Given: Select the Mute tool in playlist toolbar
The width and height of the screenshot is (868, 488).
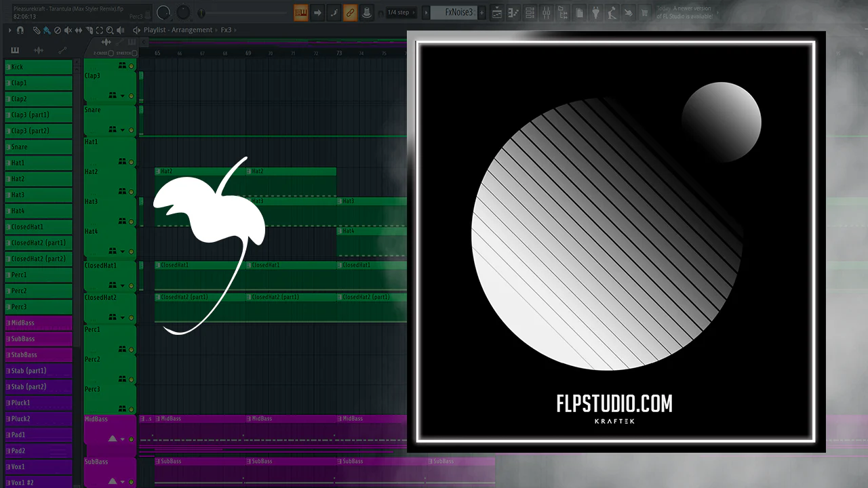Looking at the screenshot, I should click(x=68, y=30).
